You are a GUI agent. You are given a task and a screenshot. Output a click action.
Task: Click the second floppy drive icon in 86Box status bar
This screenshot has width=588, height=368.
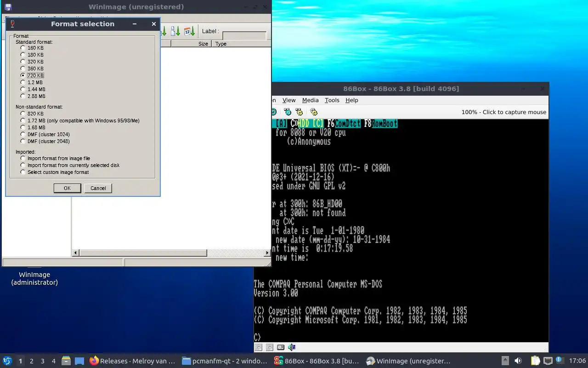[270, 347]
